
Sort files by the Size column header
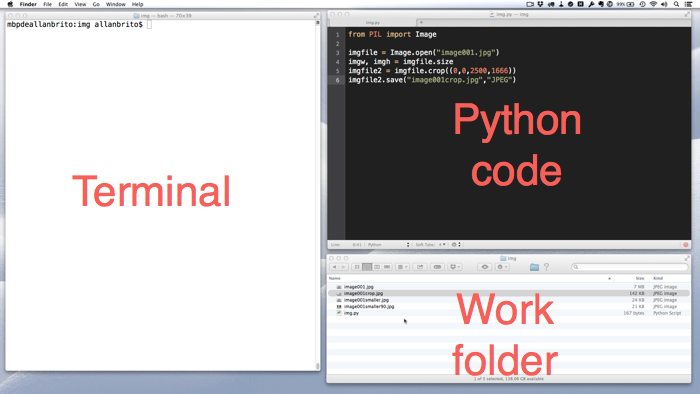point(640,278)
